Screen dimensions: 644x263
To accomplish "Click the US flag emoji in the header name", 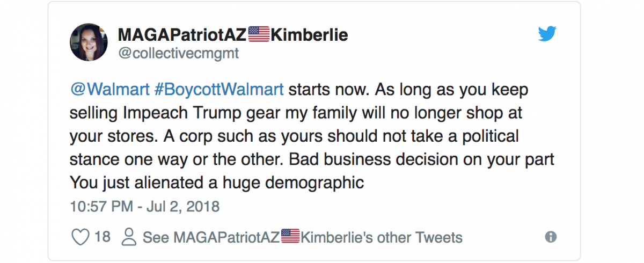I will click(x=258, y=35).
